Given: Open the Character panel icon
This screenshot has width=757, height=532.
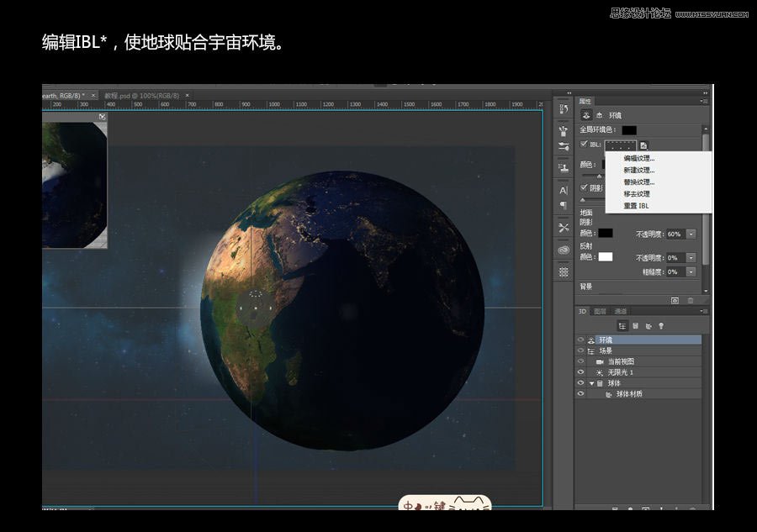Looking at the screenshot, I should [564, 191].
